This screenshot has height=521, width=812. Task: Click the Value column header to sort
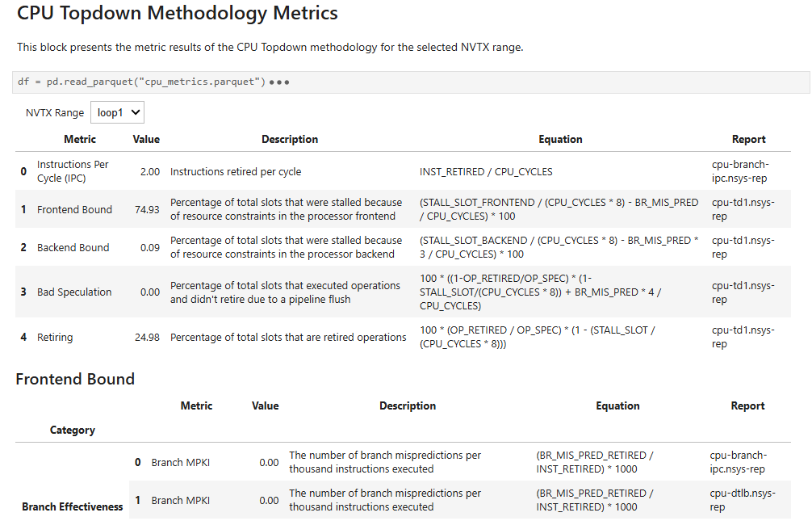146,139
